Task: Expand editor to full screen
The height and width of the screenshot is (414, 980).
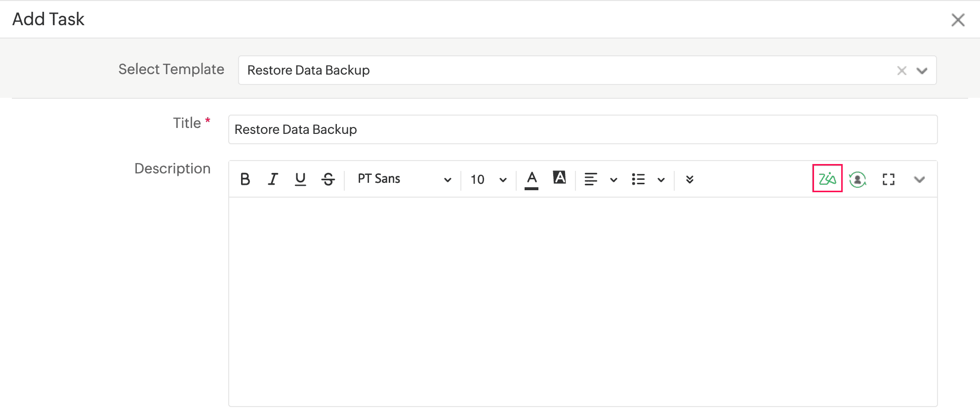Action: point(888,179)
